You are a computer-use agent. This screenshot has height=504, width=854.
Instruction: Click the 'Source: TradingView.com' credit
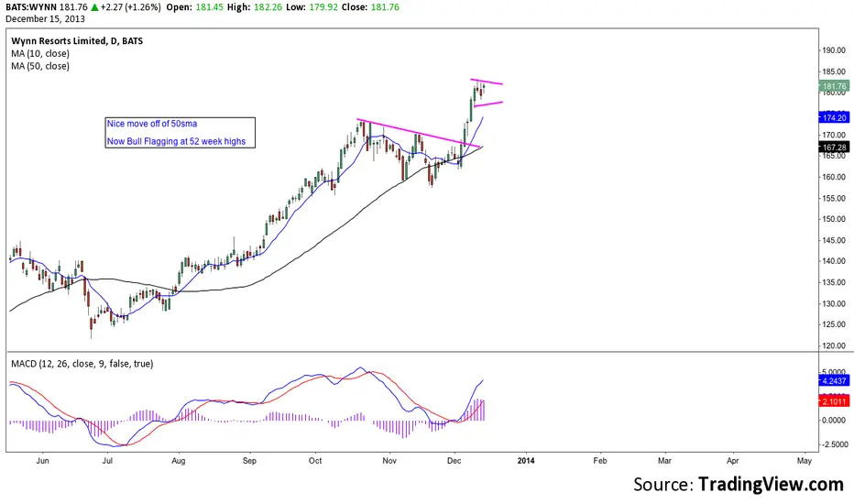[739, 484]
